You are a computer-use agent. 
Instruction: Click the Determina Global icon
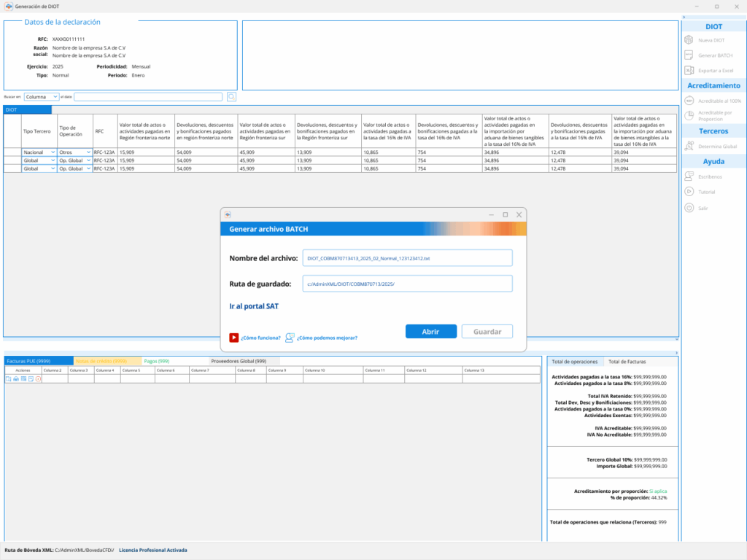(689, 147)
